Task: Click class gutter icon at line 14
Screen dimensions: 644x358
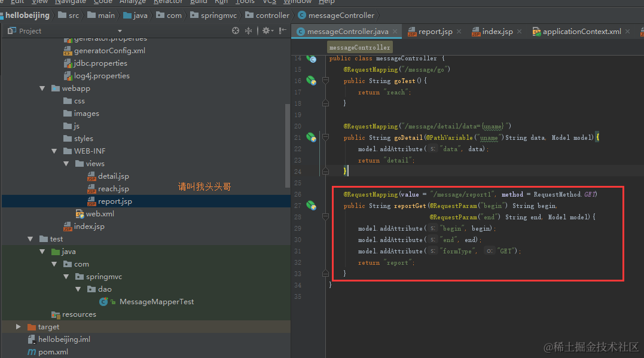Action: (312, 59)
